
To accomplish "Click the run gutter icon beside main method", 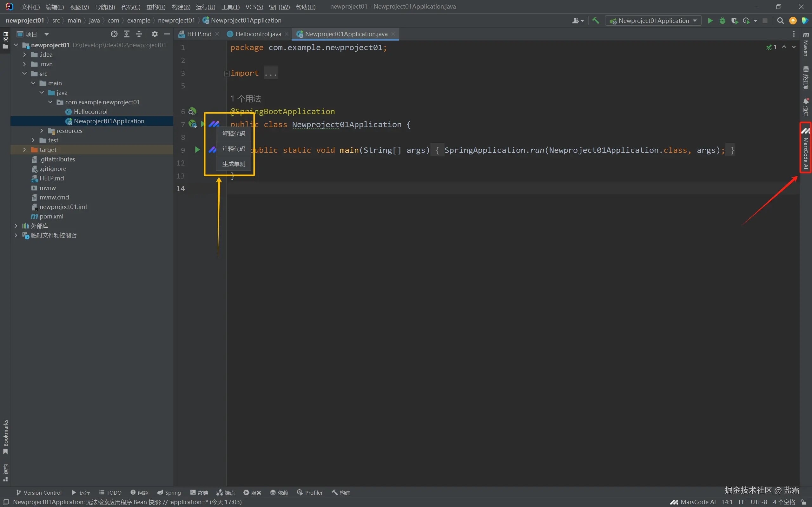I will coord(197,150).
